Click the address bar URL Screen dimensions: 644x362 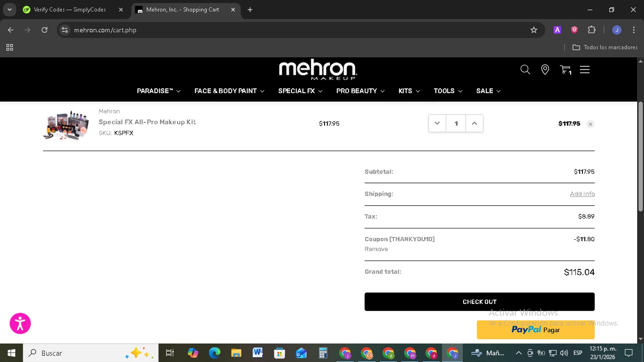[x=105, y=30]
